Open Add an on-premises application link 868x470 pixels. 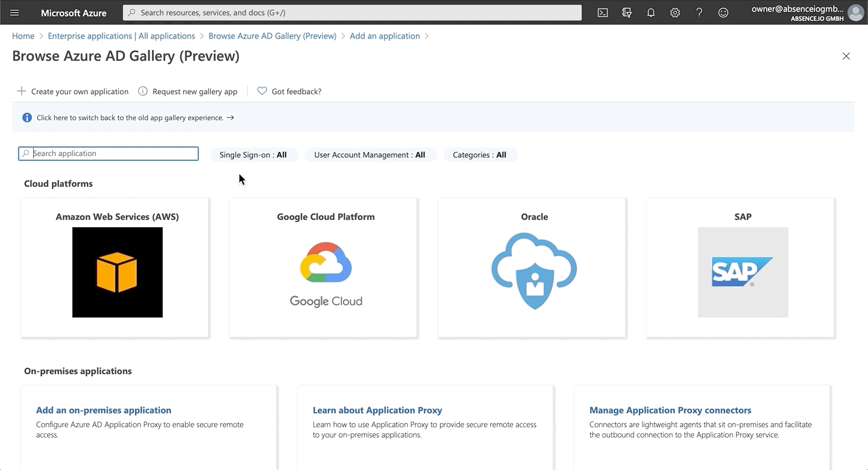pyautogui.click(x=104, y=410)
